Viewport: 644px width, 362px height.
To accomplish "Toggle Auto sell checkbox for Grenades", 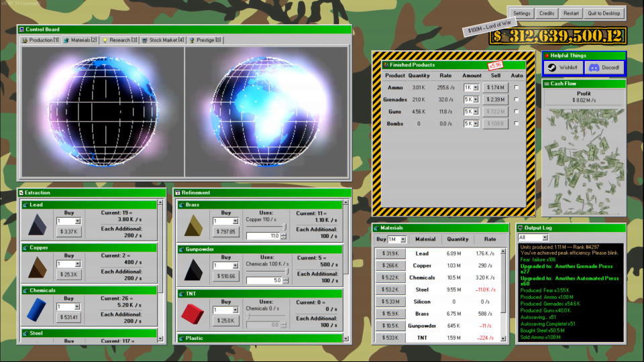I will click(x=517, y=100).
